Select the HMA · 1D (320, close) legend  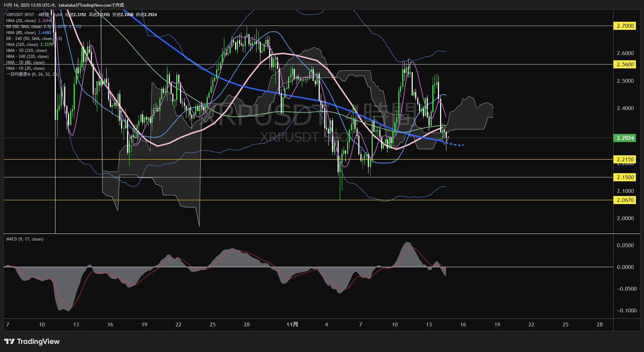tap(26, 50)
